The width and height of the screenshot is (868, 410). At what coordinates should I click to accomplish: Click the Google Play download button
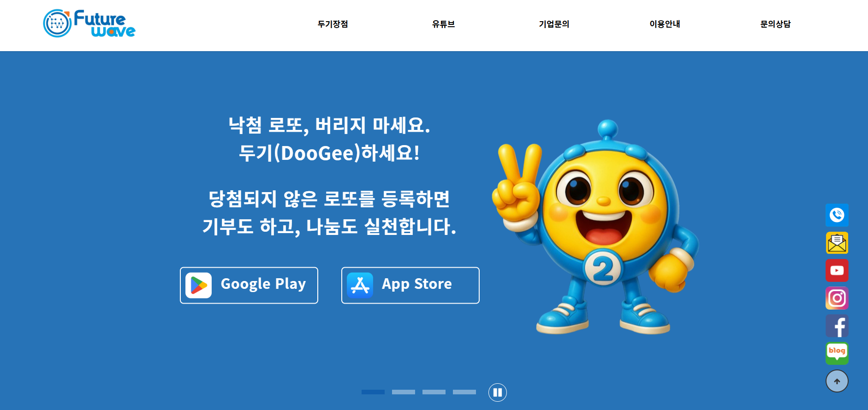point(249,285)
